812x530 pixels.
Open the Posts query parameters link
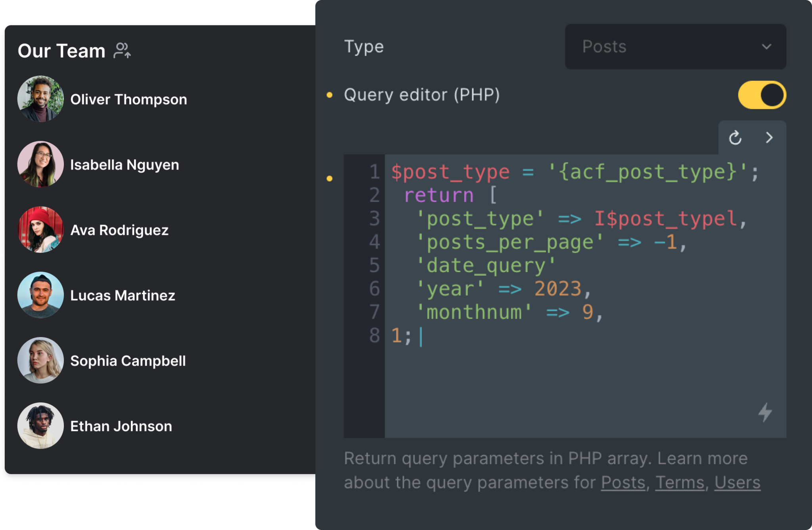623,482
